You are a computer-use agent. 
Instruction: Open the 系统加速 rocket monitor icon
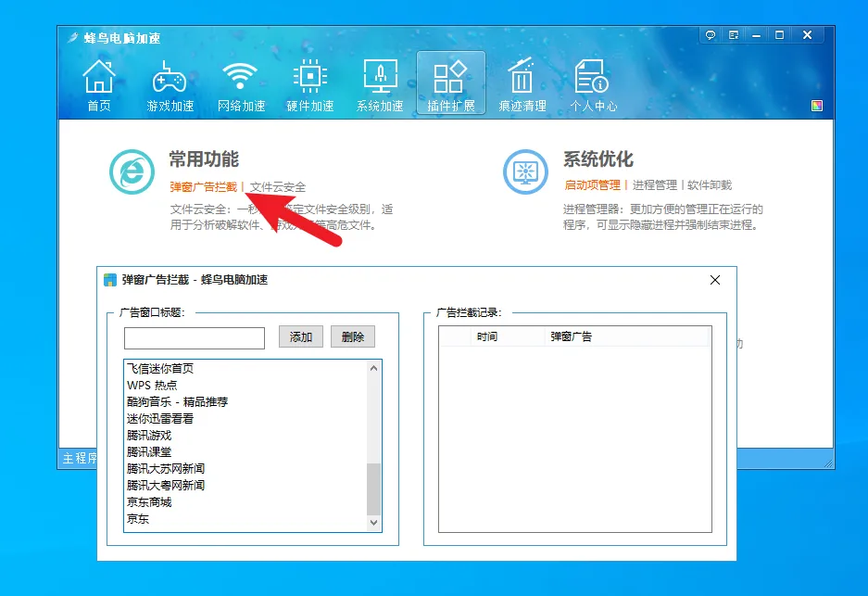point(381,84)
